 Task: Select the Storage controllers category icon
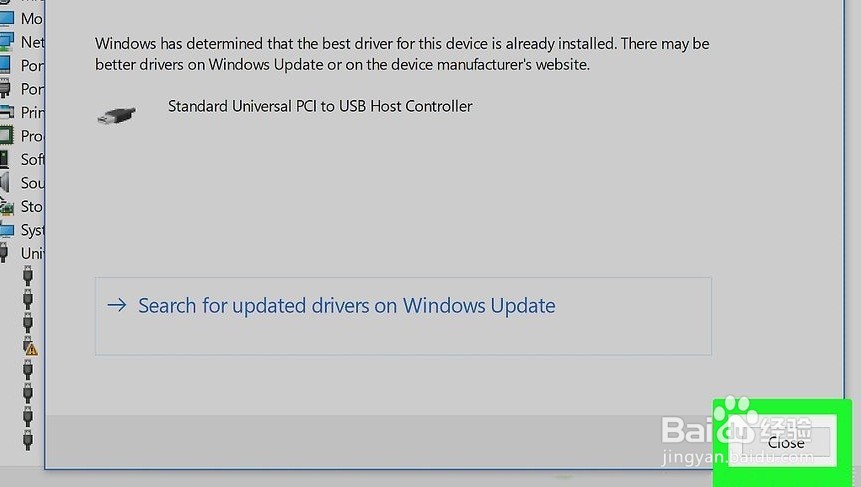pos(8,207)
